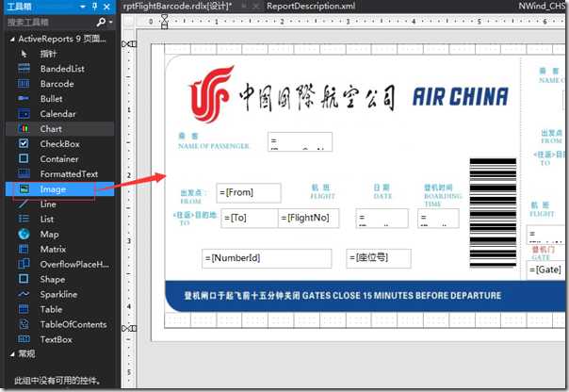Collapse the 常规 toolbox group

tap(12, 354)
